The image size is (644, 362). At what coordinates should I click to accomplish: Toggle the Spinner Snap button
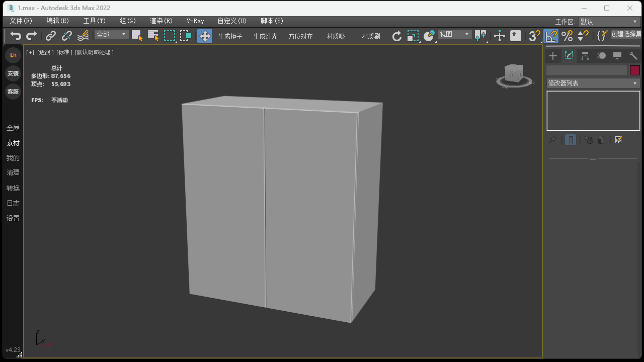pos(583,36)
